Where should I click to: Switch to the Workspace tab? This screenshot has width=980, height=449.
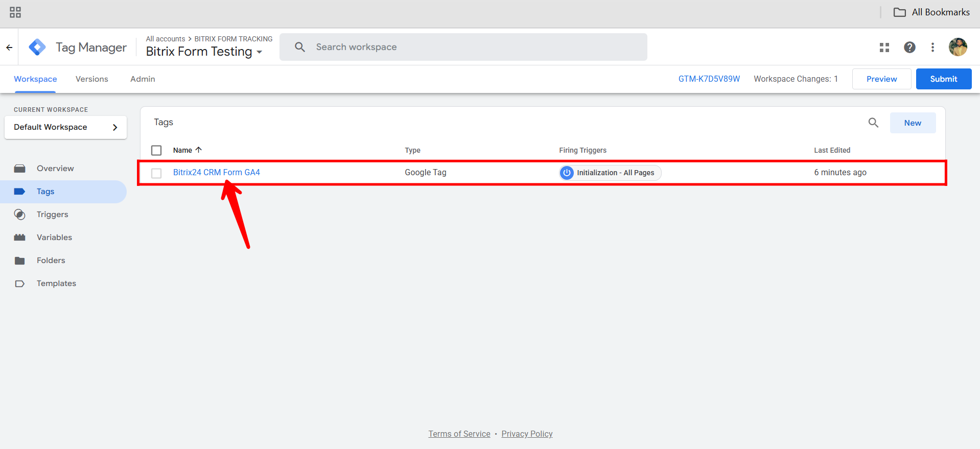(35, 79)
